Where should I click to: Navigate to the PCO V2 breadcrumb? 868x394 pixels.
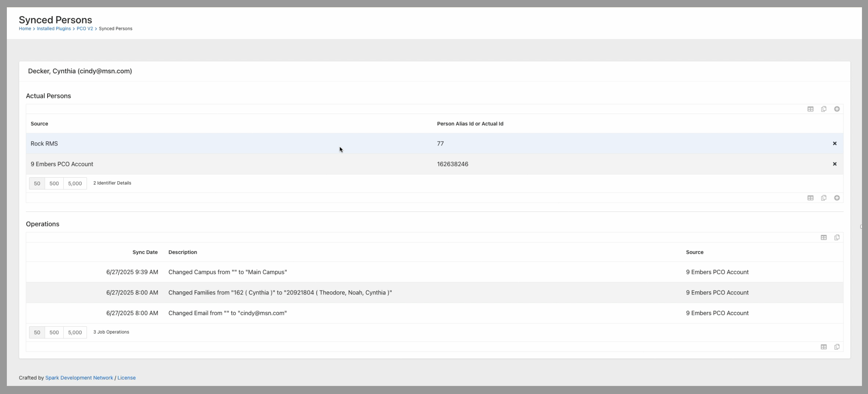tap(85, 29)
